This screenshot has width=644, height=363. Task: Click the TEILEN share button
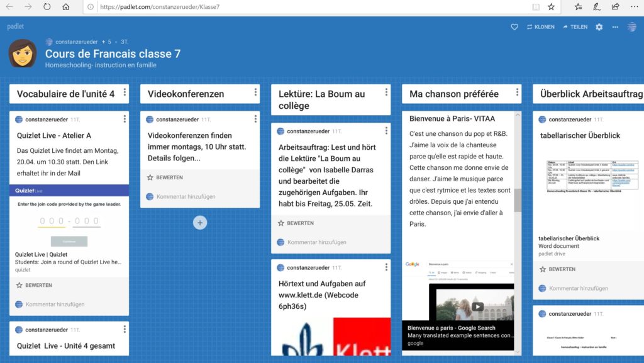click(x=575, y=27)
